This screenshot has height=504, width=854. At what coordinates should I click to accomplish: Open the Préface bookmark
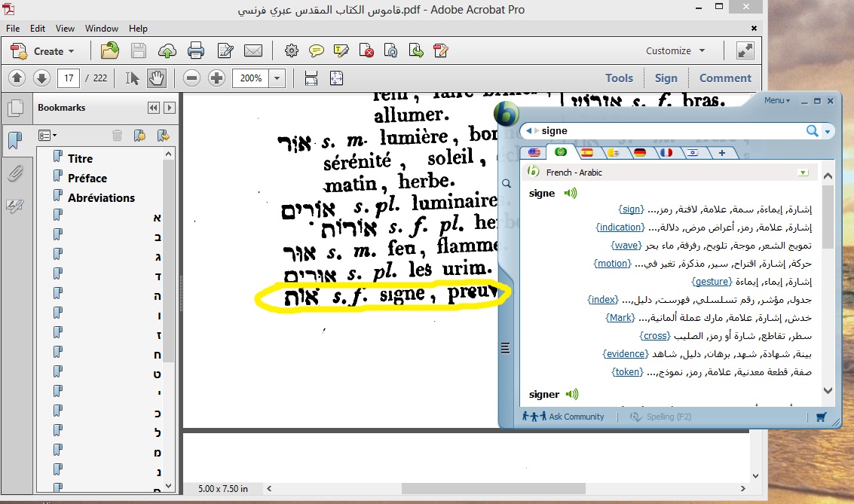coord(87,179)
